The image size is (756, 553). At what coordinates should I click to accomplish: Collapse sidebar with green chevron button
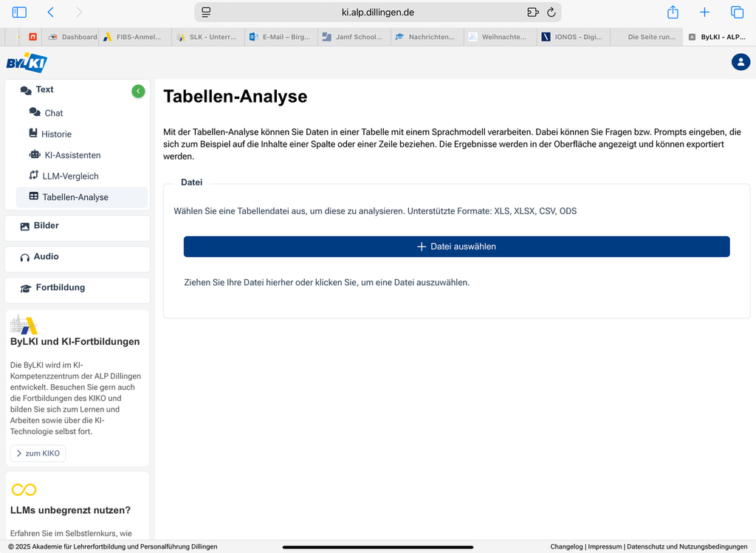[138, 91]
